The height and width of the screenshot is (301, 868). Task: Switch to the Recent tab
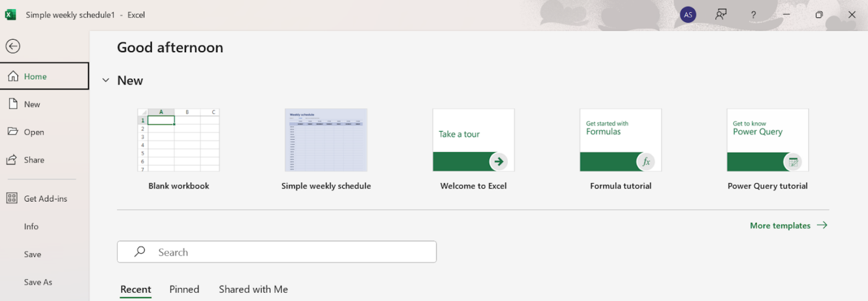tap(136, 289)
